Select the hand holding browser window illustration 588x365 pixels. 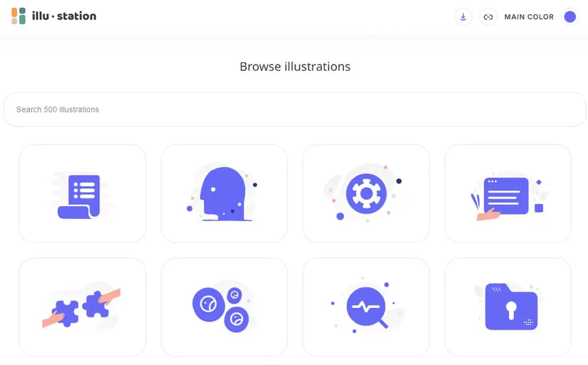pos(508,194)
